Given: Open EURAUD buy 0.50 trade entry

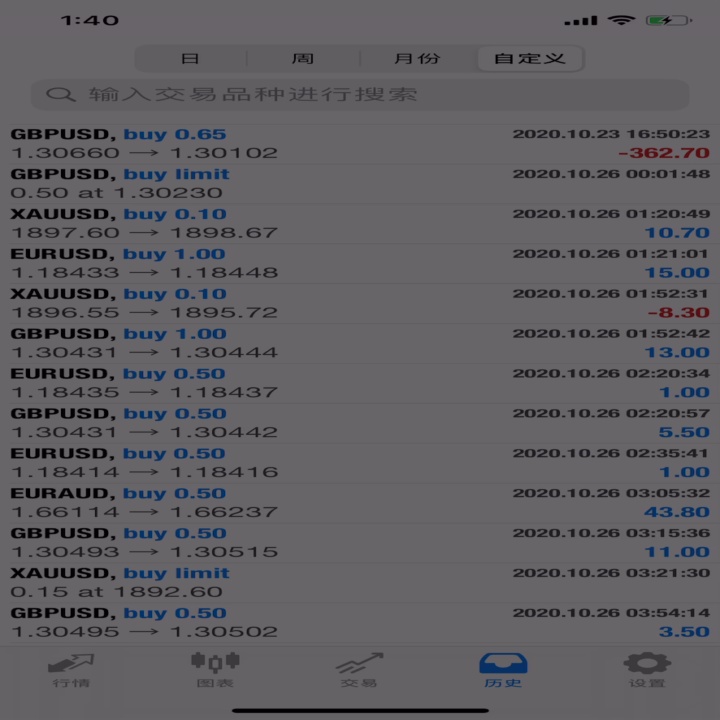Looking at the screenshot, I should point(360,503).
